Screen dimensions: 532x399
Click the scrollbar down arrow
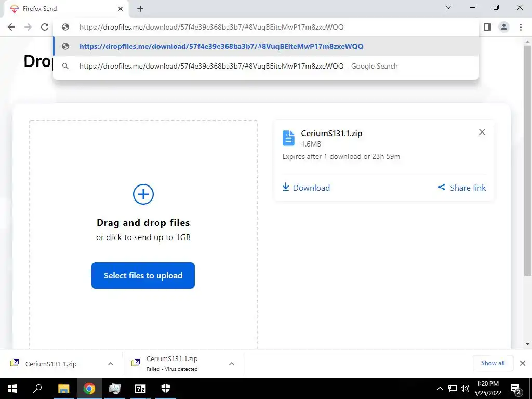[527, 344]
